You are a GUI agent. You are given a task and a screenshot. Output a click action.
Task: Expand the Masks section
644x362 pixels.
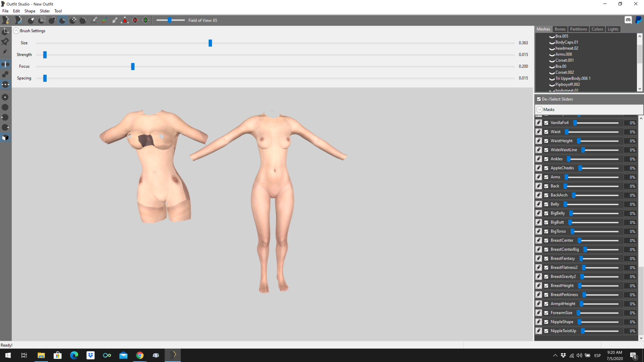[539, 110]
